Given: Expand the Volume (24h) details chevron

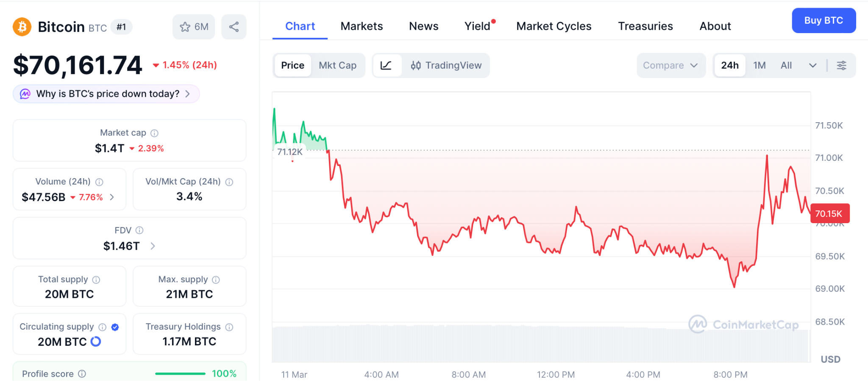Looking at the screenshot, I should click(112, 197).
